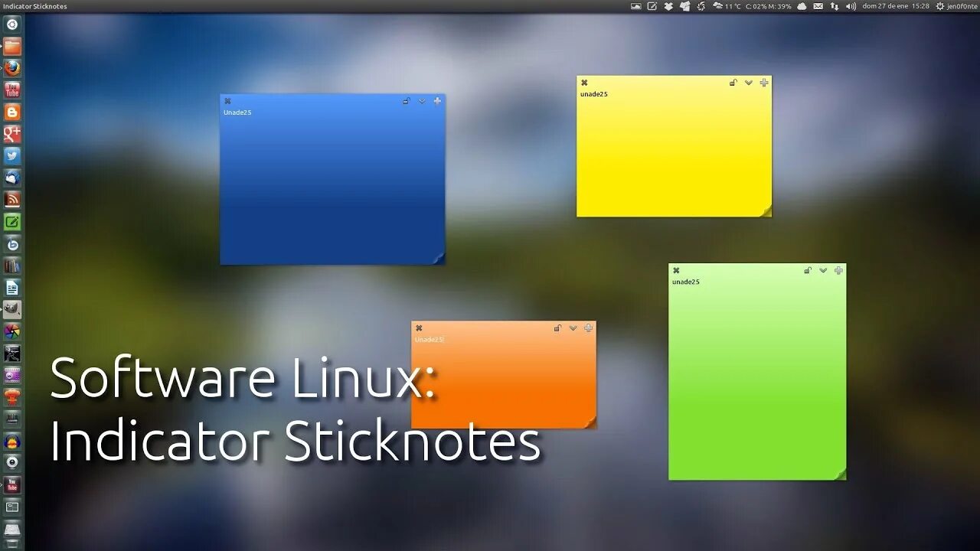This screenshot has height=551, width=980.
Task: Click the 'Unade25' text in the orange note
Action: (430, 339)
